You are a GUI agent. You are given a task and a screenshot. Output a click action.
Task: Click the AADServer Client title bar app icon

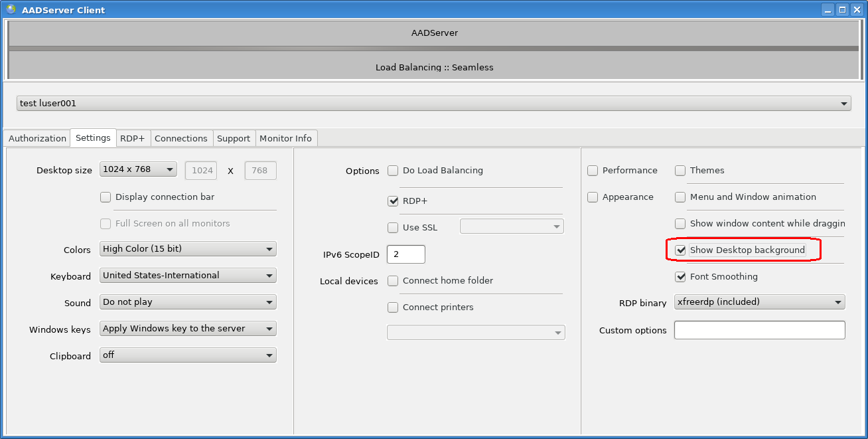[x=11, y=9]
